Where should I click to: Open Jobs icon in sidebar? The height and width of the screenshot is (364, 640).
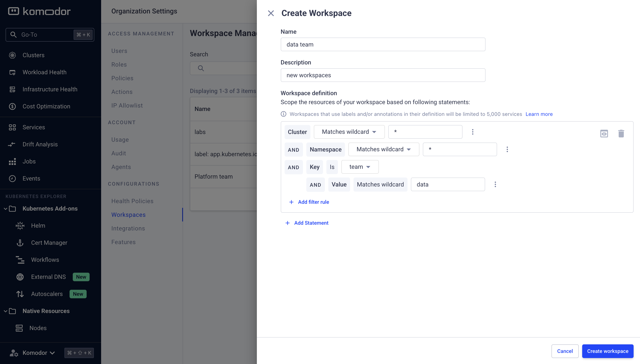12,162
